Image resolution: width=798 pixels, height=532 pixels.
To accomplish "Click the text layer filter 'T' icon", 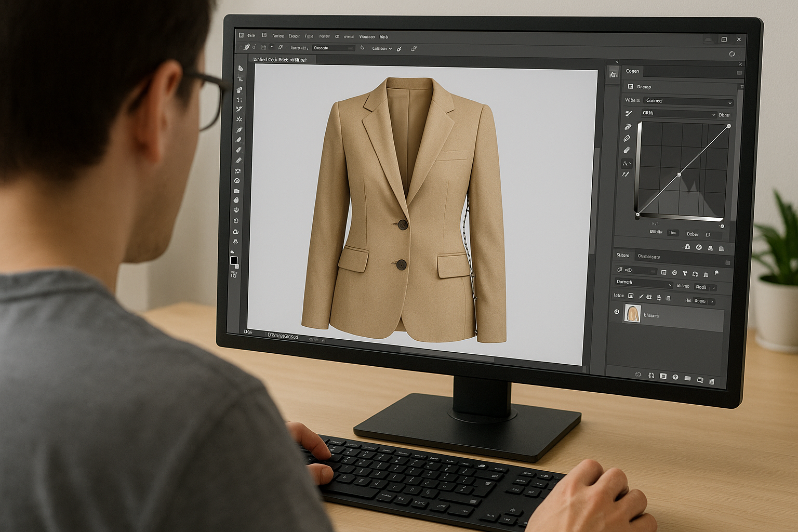I will coord(685,273).
